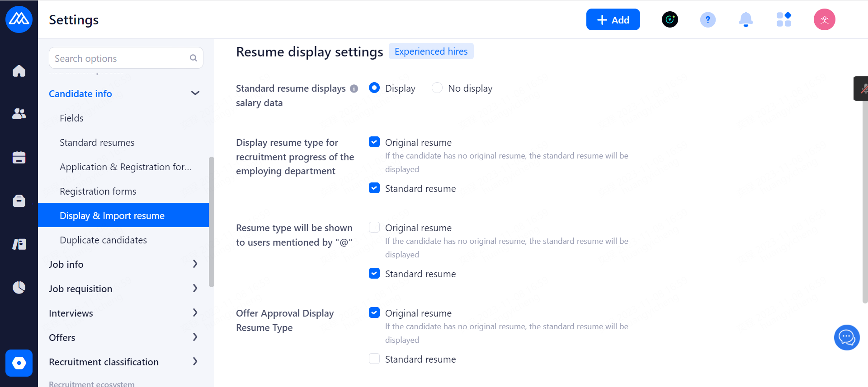
Task: Select the "No display" radio option
Action: click(x=437, y=88)
